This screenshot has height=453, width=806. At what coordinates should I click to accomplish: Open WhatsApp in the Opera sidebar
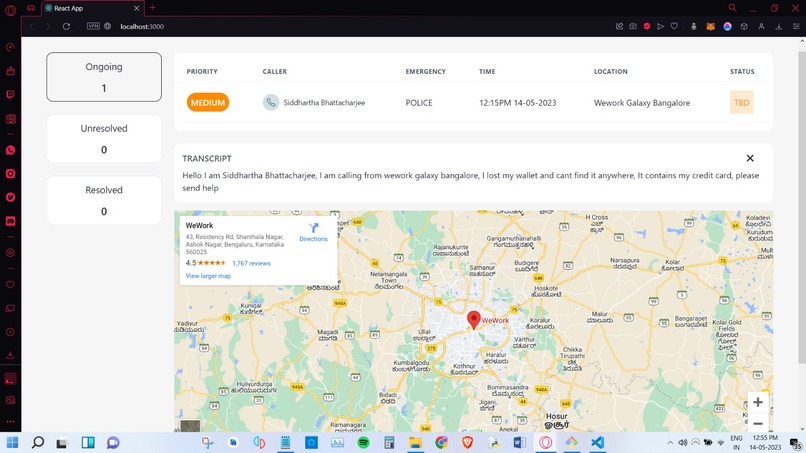pos(10,150)
